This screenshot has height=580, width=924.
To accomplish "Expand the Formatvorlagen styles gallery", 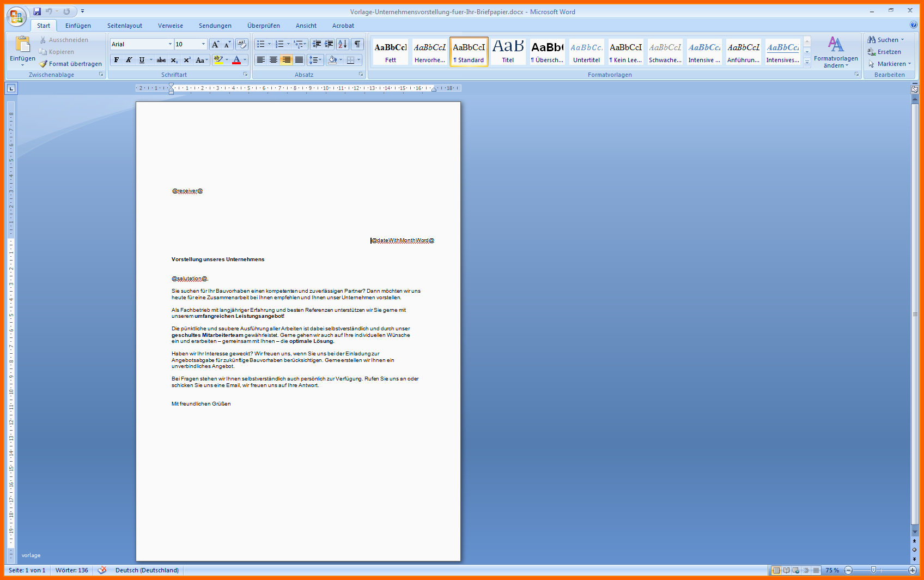I will click(x=807, y=64).
